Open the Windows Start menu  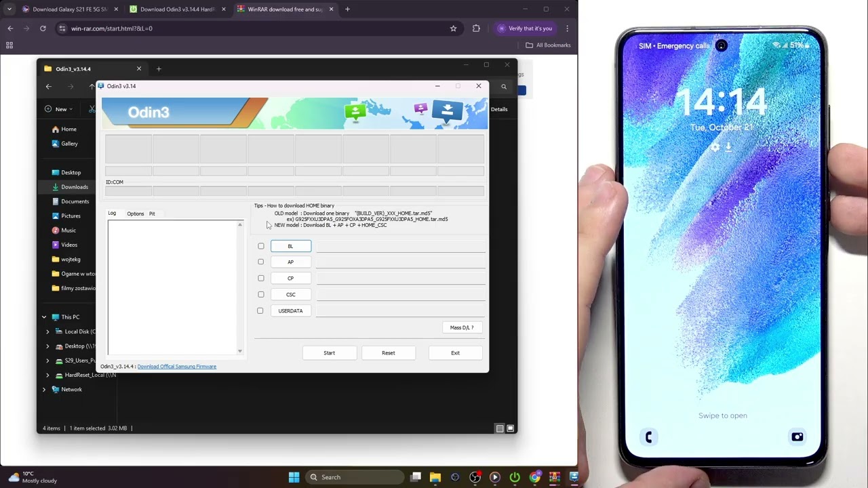(294, 477)
